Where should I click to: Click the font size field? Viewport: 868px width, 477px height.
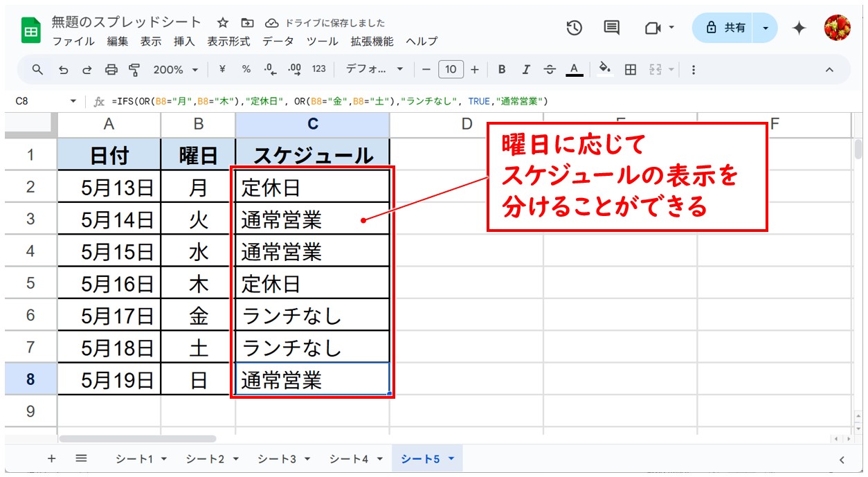pos(451,69)
